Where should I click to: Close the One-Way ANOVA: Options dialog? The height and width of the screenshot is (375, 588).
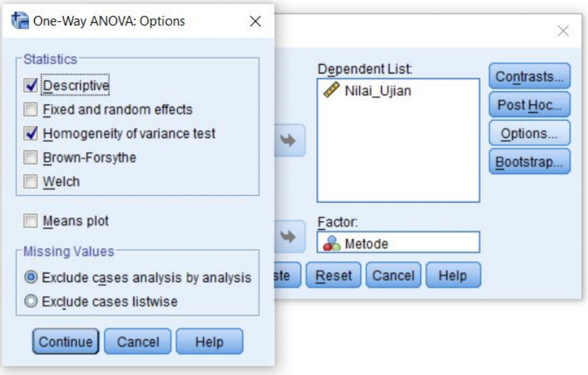[255, 21]
